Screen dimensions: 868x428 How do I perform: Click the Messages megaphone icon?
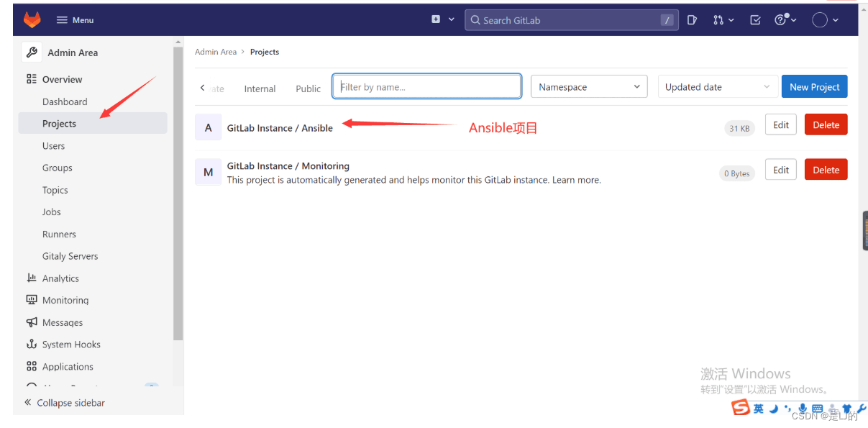32,322
